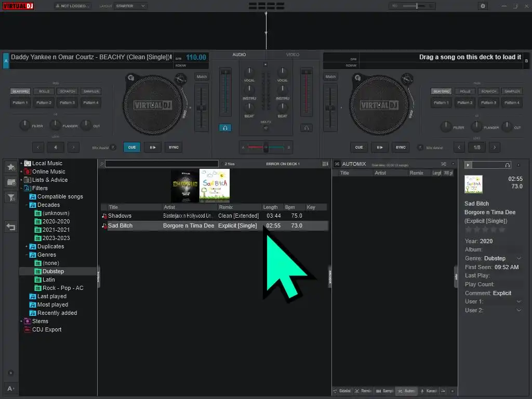
Task: Click the record dot icon in sideview bar
Action: point(453,391)
